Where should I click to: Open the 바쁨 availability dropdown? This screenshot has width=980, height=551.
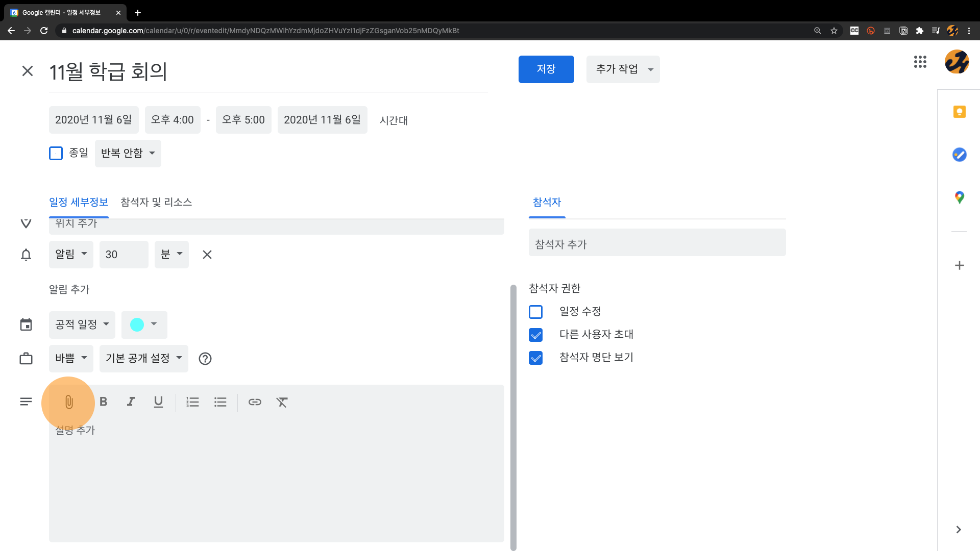click(71, 358)
